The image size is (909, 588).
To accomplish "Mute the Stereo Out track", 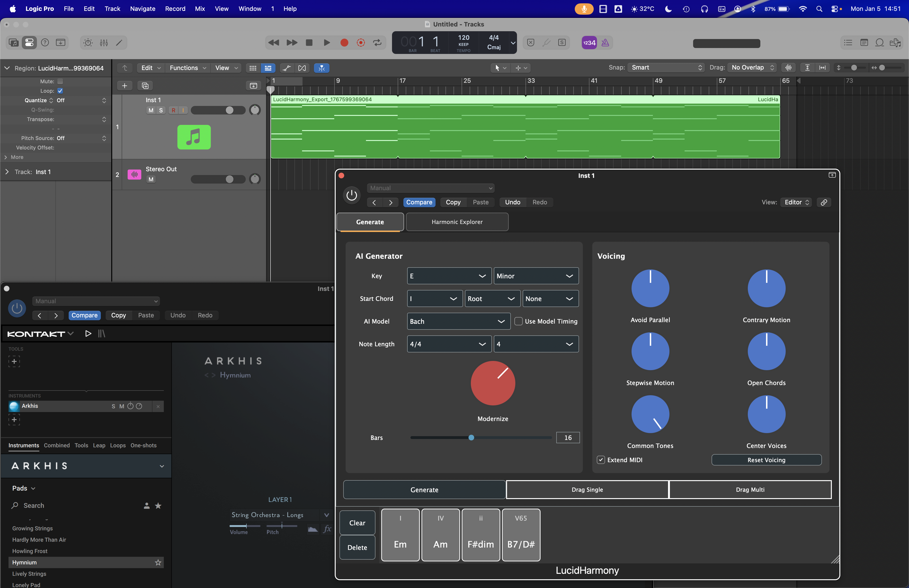I will pyautogui.click(x=151, y=179).
